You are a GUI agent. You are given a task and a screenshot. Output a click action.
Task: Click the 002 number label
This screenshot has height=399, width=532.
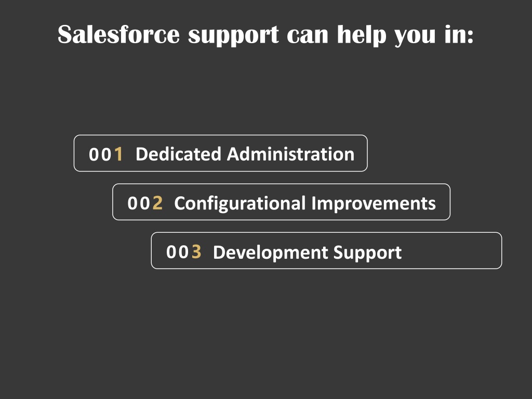point(145,203)
